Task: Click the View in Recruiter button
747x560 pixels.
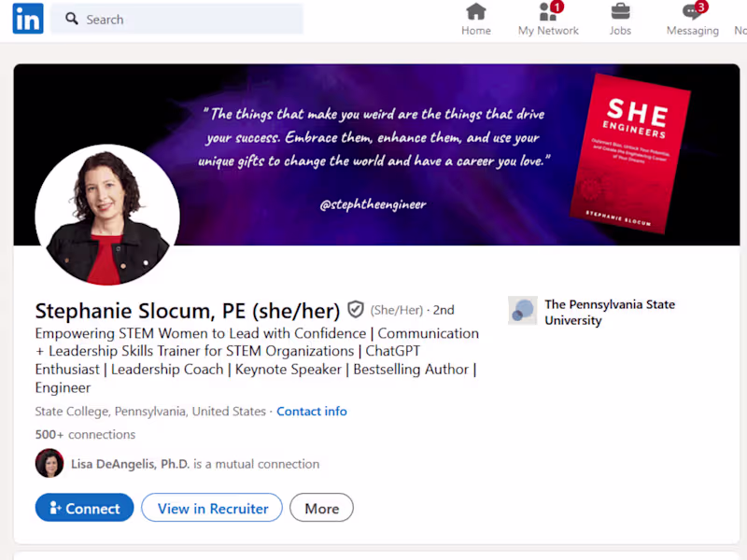Action: tap(212, 508)
